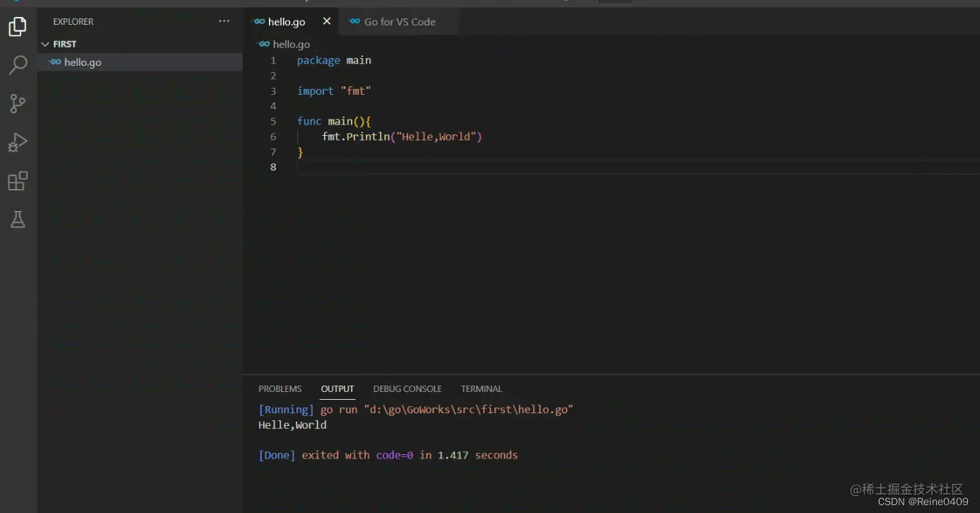This screenshot has height=513, width=980.
Task: Click the Go file icon beside hello.go in Explorer
Action: (55, 62)
